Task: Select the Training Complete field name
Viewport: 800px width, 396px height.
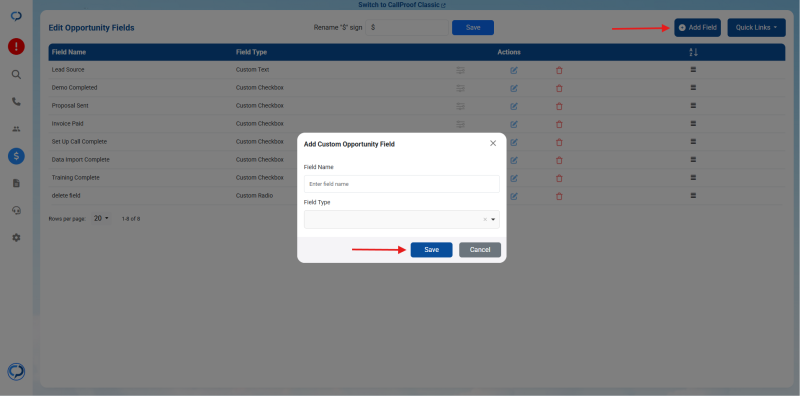Action: pyautogui.click(x=76, y=178)
